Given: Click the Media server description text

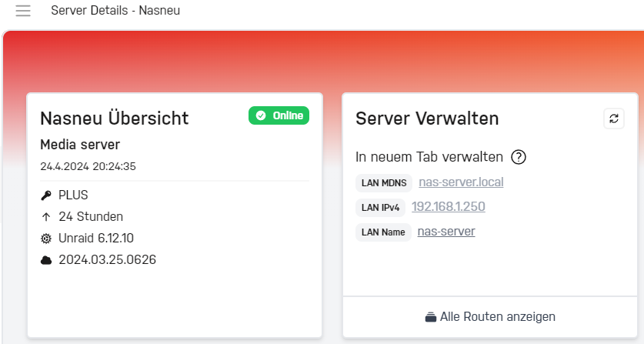Looking at the screenshot, I should [x=80, y=145].
